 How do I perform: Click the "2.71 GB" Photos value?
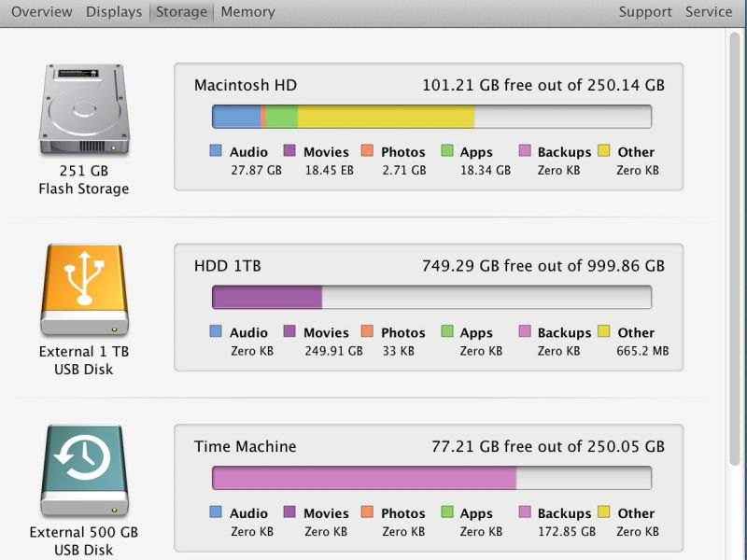[x=404, y=170]
